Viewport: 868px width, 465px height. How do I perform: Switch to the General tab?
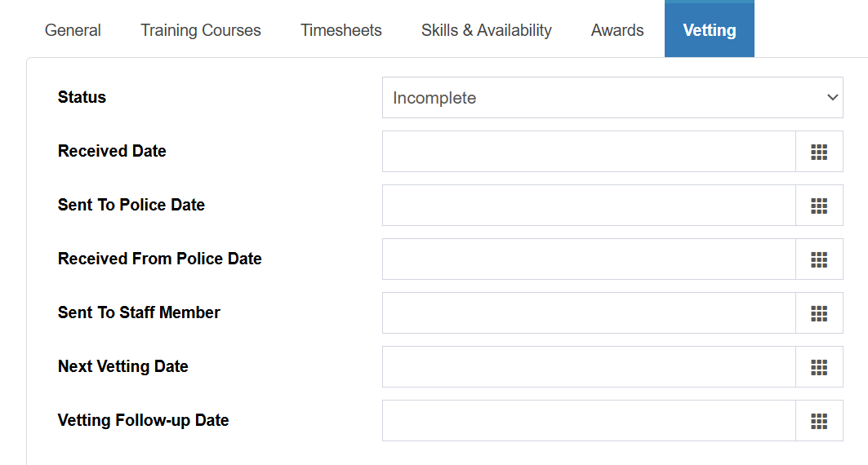pos(73,30)
